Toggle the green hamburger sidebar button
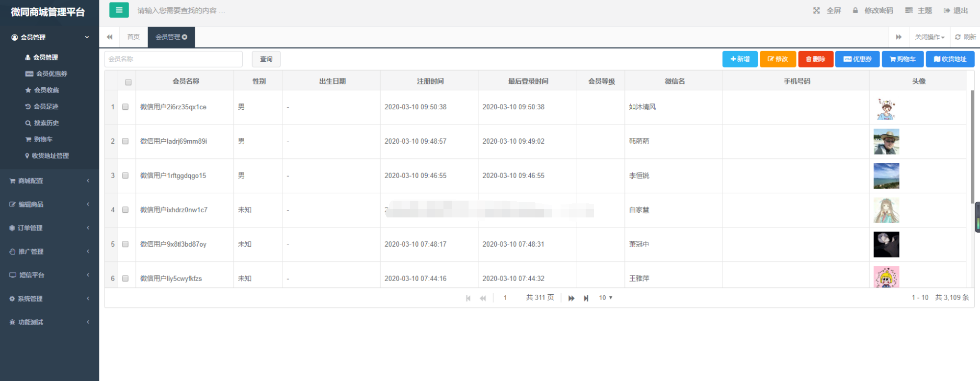Screen dimensions: 980x381 [119, 10]
